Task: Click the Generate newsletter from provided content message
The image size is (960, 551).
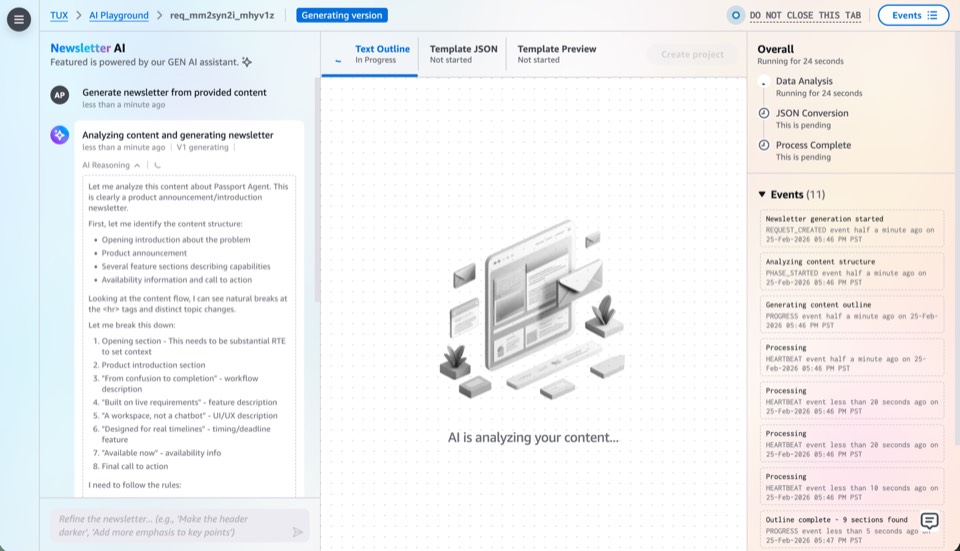Action: point(174,92)
